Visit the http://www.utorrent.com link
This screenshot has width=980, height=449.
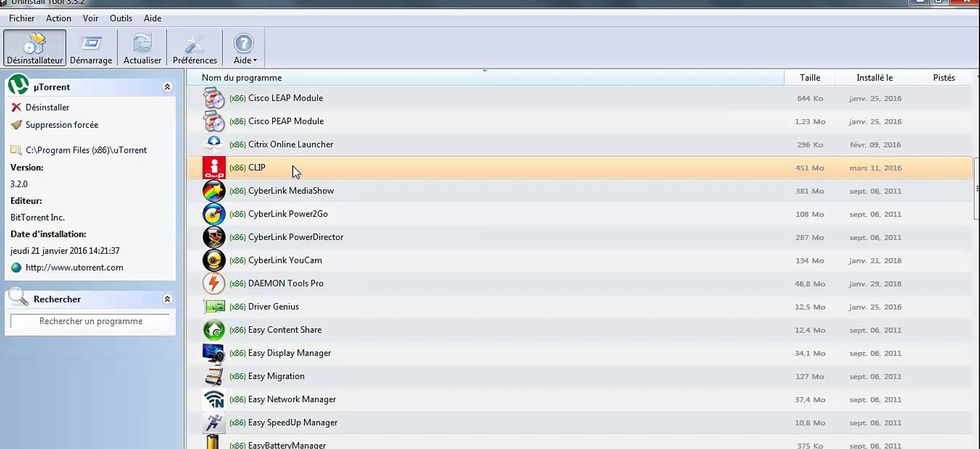click(x=74, y=268)
